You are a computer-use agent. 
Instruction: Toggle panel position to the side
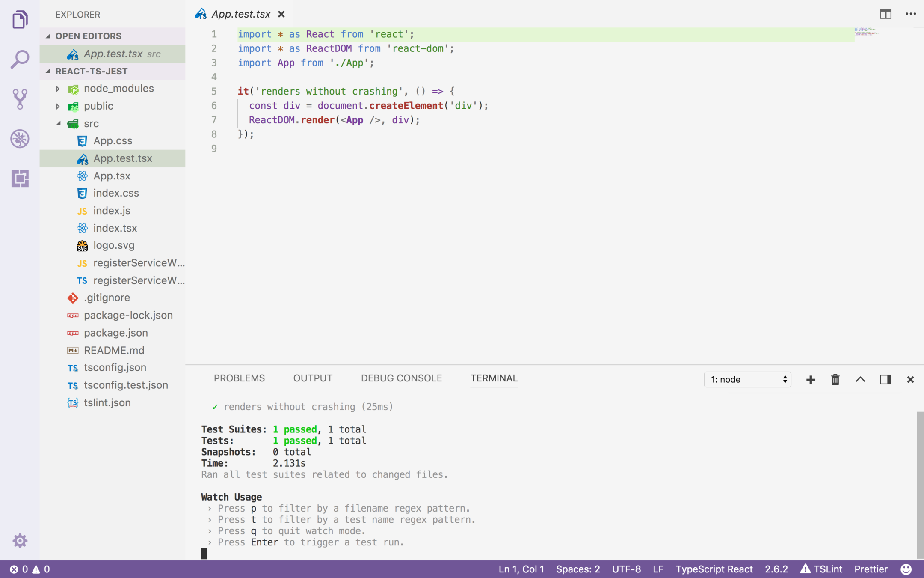click(885, 380)
